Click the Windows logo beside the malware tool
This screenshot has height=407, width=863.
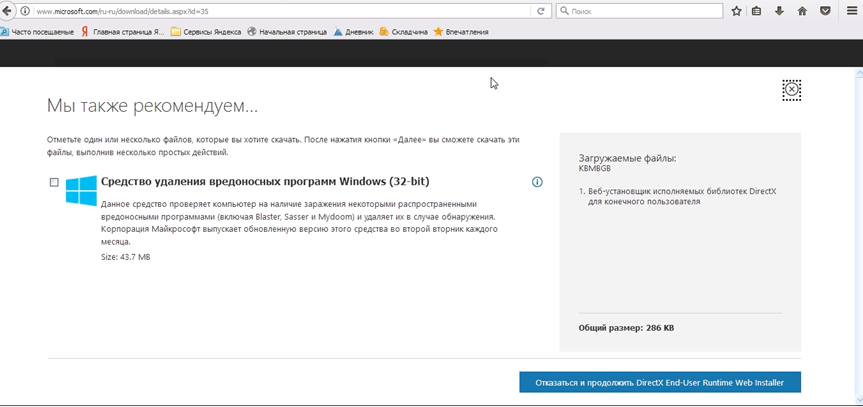coord(80,190)
